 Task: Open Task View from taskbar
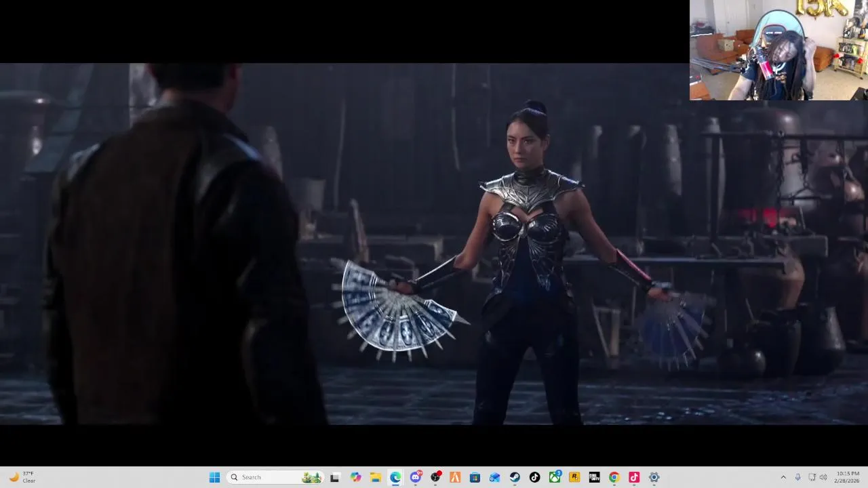pyautogui.click(x=334, y=477)
